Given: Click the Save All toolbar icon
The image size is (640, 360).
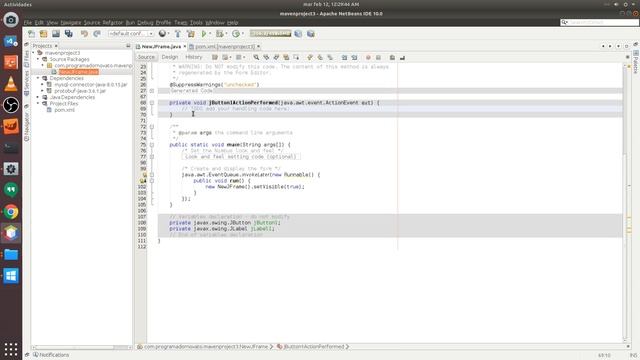Looking at the screenshot, I should pos(69,34).
